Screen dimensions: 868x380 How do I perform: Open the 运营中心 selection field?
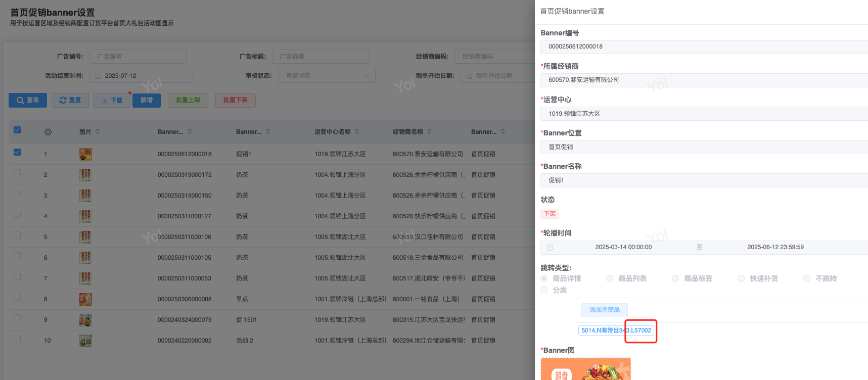[x=704, y=114]
